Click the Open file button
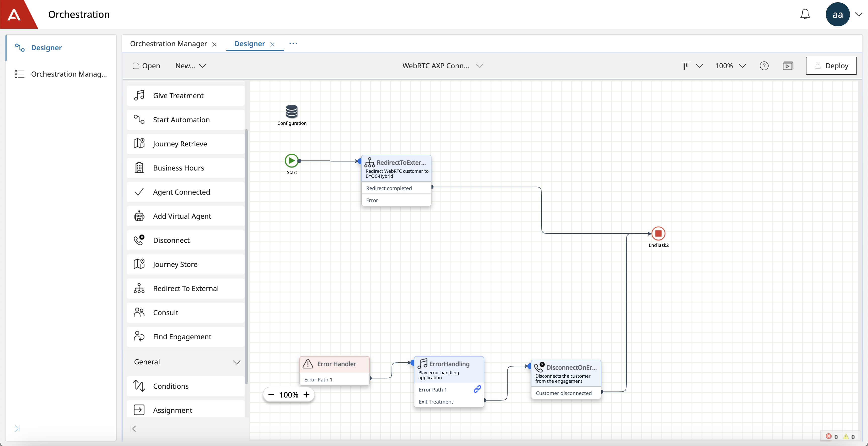Viewport: 868px width, 446px height. (x=146, y=66)
